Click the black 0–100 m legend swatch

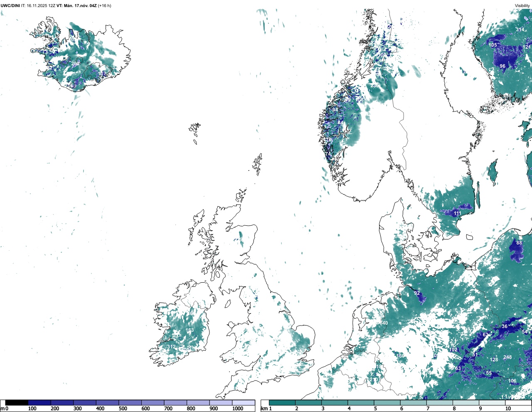(x=17, y=402)
